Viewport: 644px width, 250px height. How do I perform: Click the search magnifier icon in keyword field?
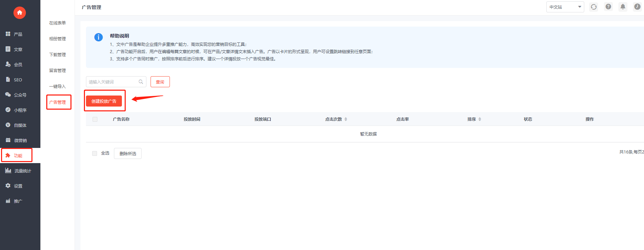click(x=141, y=82)
